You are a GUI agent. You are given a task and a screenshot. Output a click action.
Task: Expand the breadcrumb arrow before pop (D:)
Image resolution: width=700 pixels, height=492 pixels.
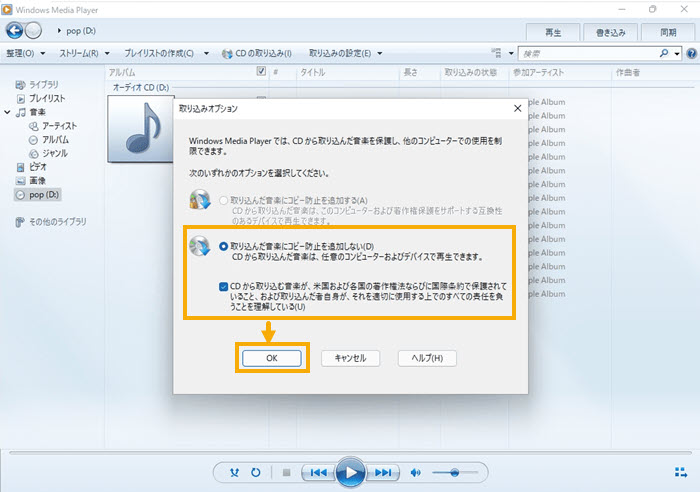pos(59,31)
